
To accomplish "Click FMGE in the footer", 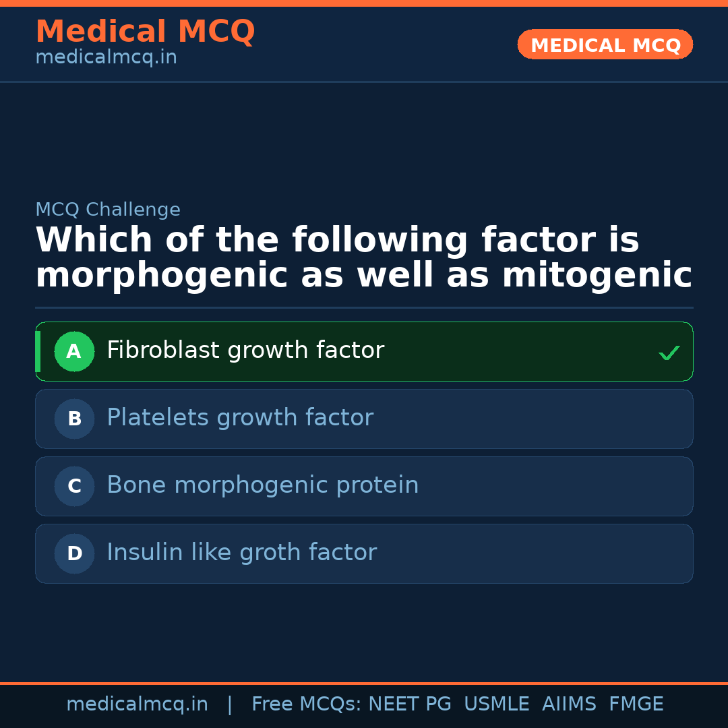I will pos(636,704).
